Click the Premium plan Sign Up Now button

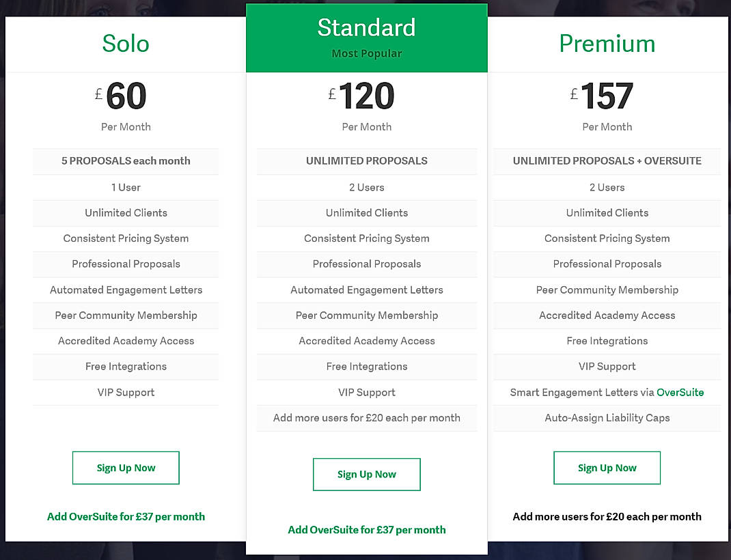607,468
